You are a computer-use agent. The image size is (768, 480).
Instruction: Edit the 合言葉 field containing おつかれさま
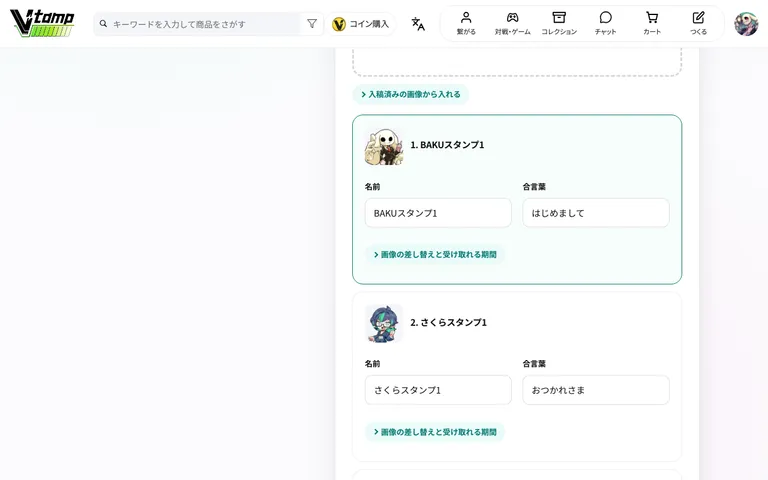pyautogui.click(x=596, y=390)
